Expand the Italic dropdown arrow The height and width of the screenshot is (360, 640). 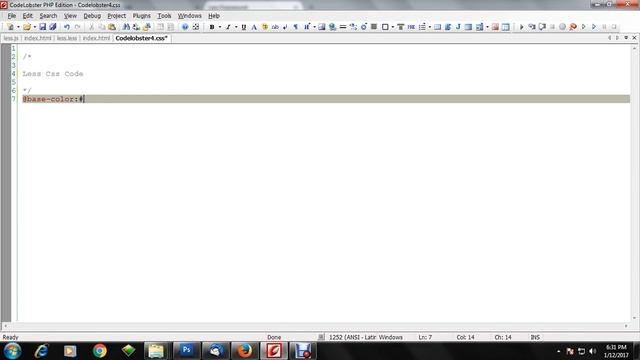[236, 27]
